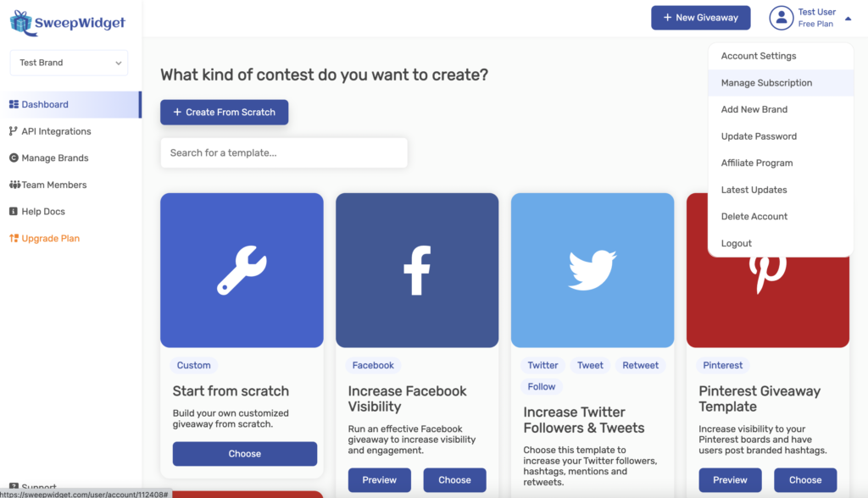868x498 pixels.
Task: Click the API Integrations branch icon
Action: pyautogui.click(x=14, y=131)
